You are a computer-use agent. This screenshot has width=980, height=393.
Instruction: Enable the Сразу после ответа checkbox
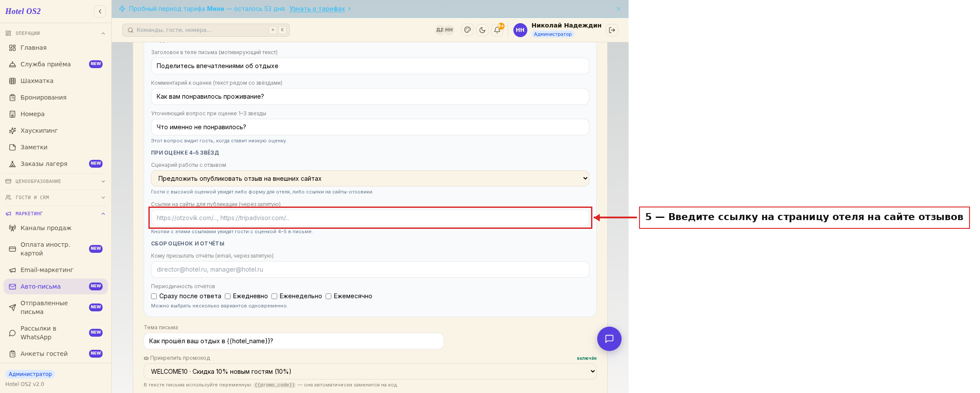pos(154,296)
